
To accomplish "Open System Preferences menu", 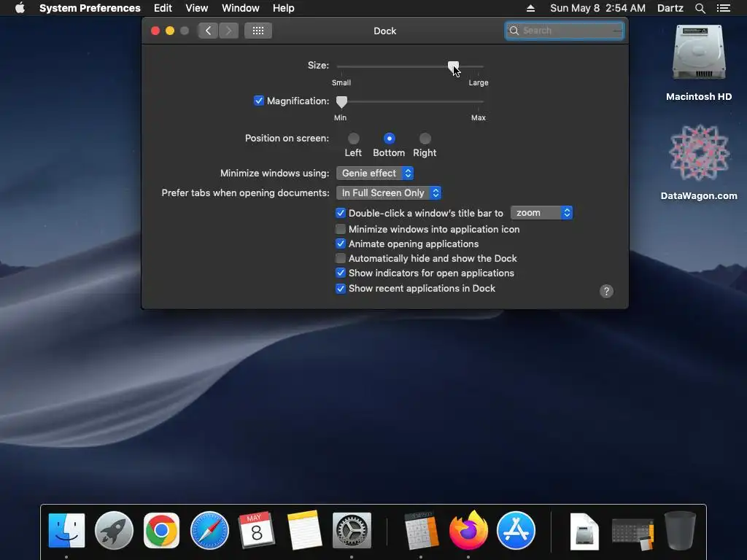I will tap(90, 8).
